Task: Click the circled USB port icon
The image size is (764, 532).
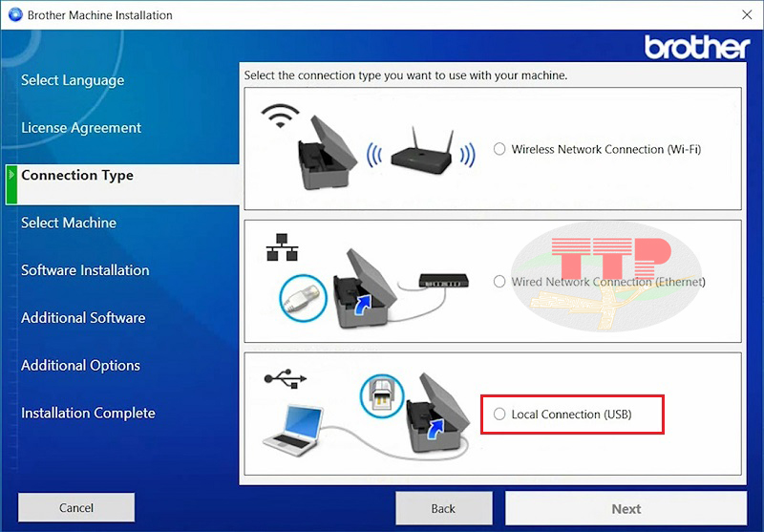Action: click(382, 395)
